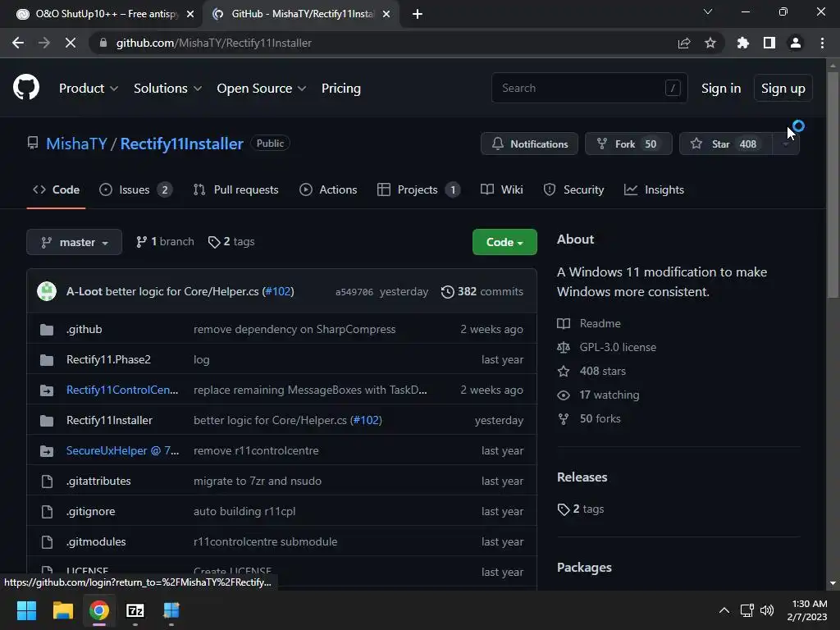
Task: Open the Actions tab
Action: tap(328, 189)
